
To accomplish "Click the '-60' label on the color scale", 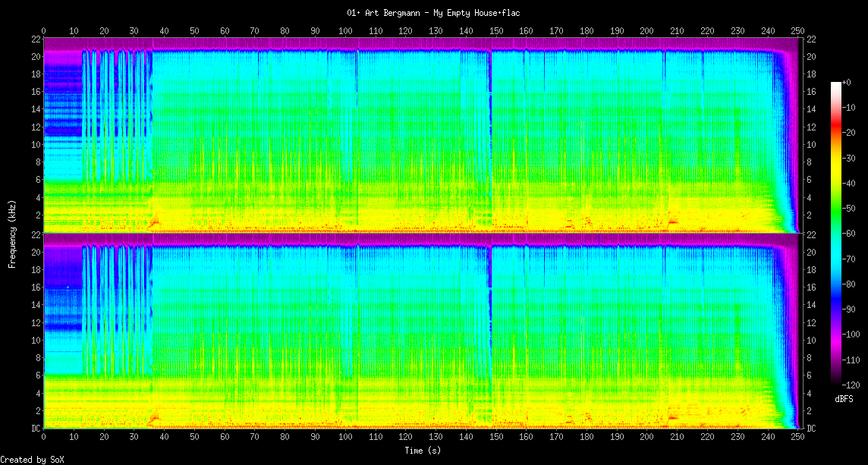I will [849, 233].
